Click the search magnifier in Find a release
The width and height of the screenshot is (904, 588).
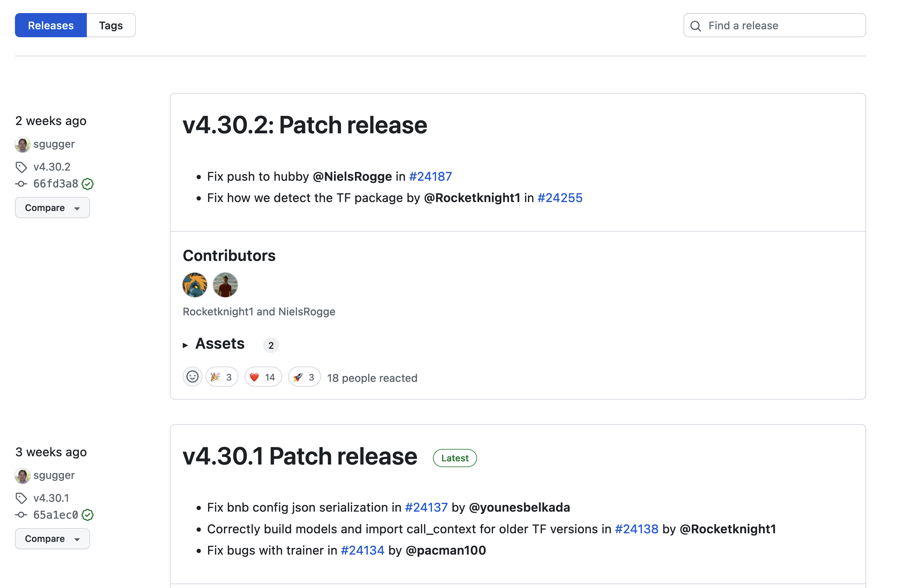[x=695, y=25]
